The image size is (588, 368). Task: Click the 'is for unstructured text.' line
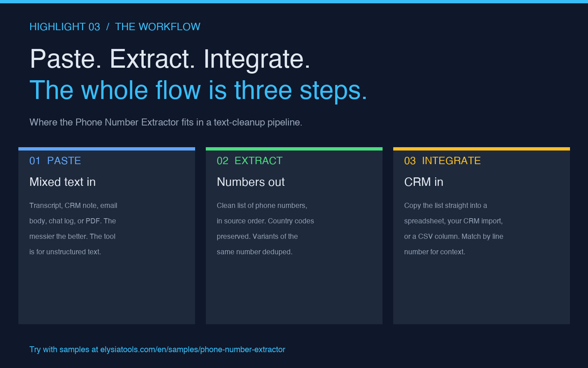[65, 252]
